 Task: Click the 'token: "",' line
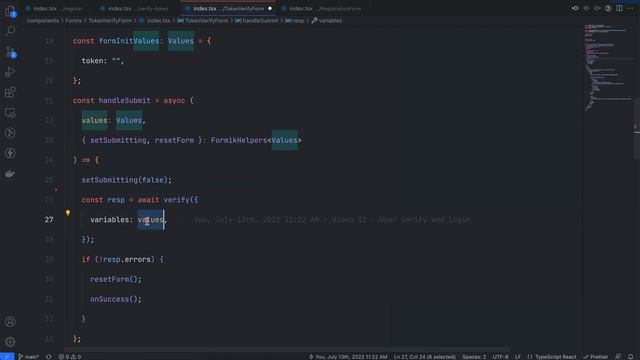103,61
